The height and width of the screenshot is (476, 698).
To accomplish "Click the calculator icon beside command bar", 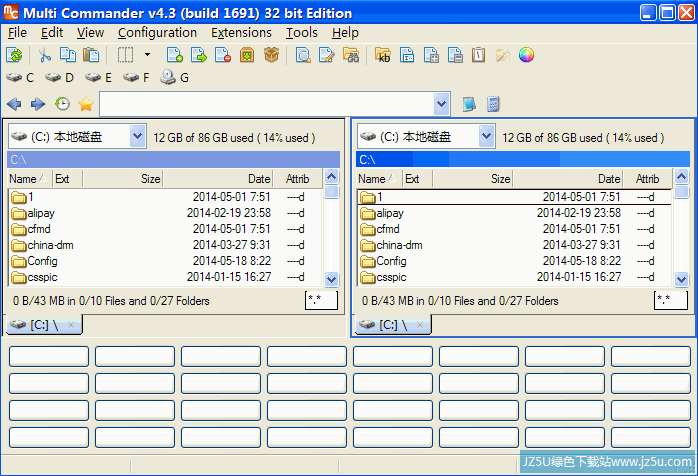I will [x=493, y=104].
